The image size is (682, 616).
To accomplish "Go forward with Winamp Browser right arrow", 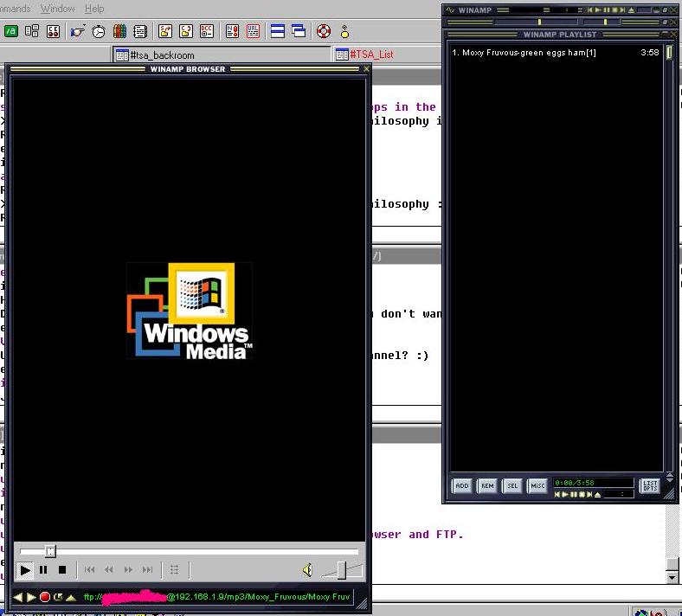I will 31,597.
